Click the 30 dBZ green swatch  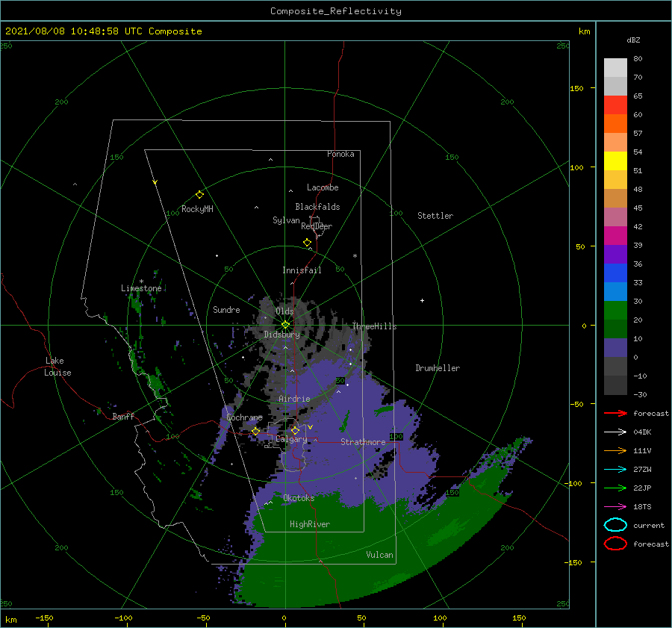click(615, 311)
